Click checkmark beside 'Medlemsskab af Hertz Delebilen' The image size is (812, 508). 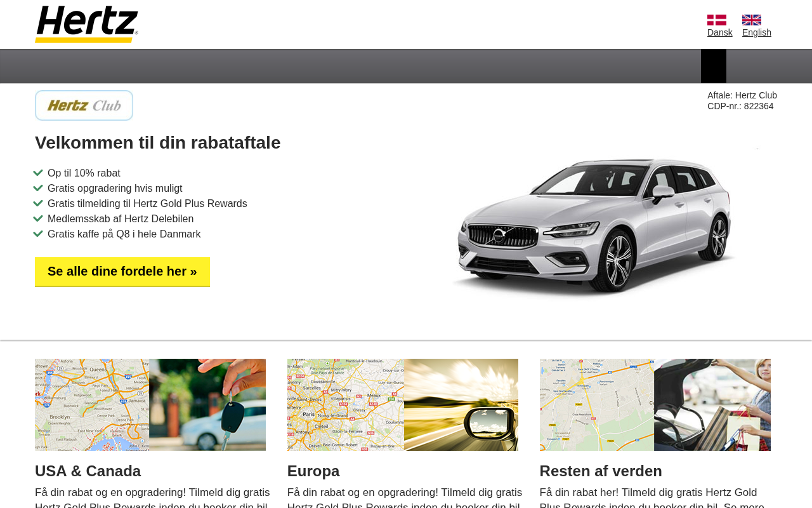[x=38, y=218]
